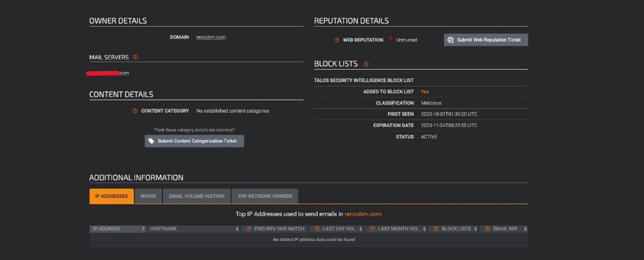
Task: Open help icon beside Mail Servers heading
Action: pyautogui.click(x=135, y=57)
